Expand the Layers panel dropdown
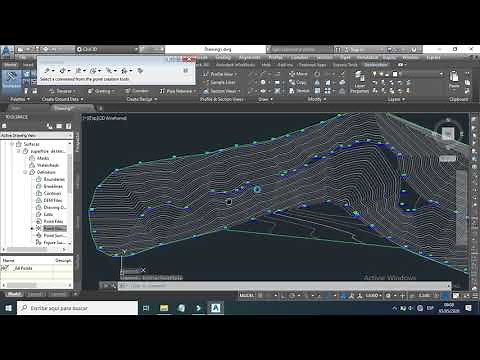This screenshot has height=360, width=480. [x=396, y=99]
